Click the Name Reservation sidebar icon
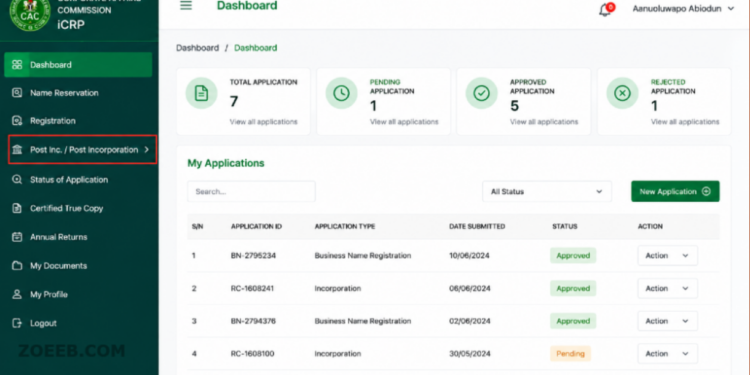Image resolution: width=750 pixels, height=375 pixels. (x=17, y=93)
